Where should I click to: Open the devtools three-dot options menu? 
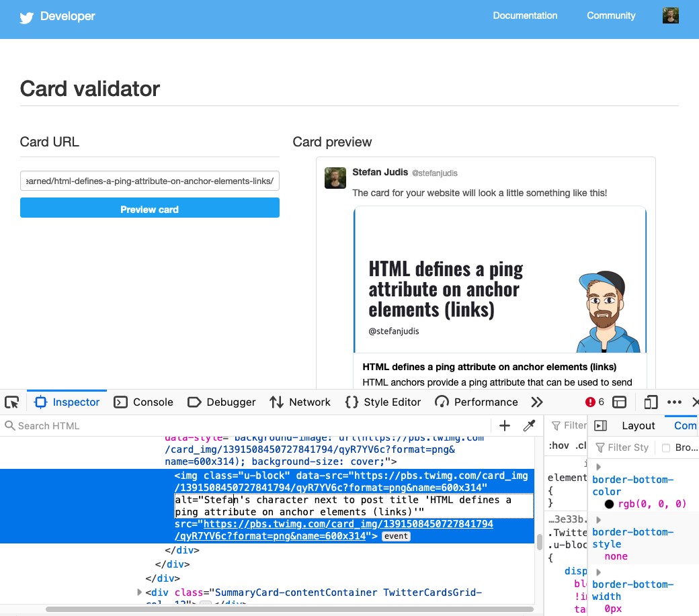(674, 402)
